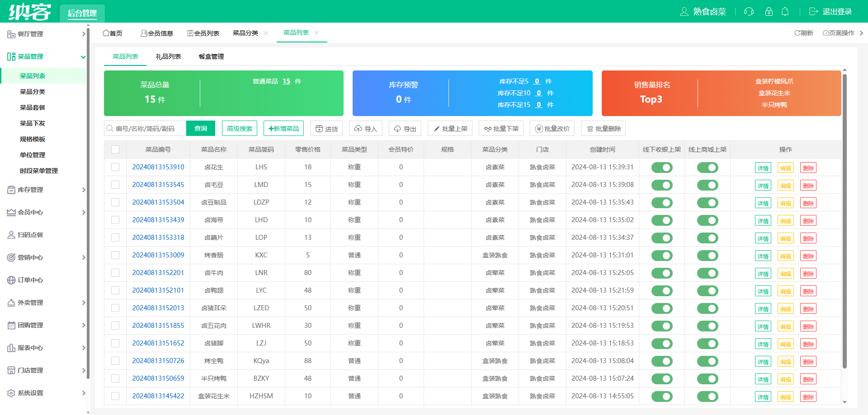The image size is (868, 415).
Task: Check the checkbox for 烤香肠 row
Action: (x=115, y=255)
